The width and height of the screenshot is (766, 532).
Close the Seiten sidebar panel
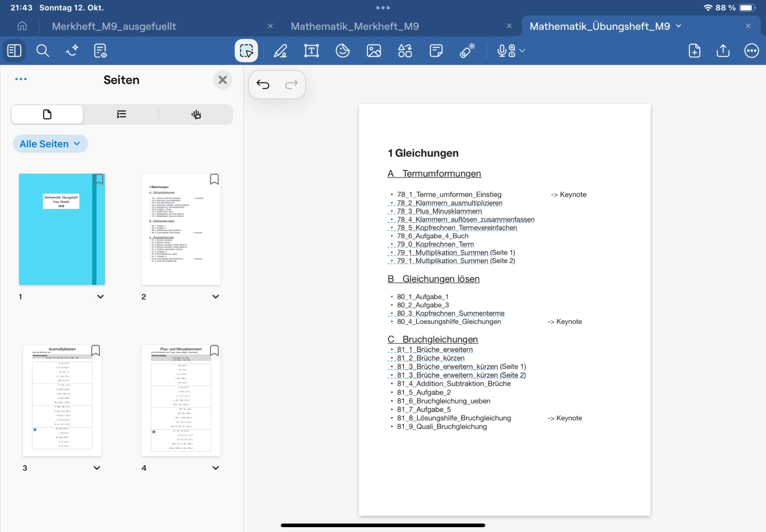222,80
